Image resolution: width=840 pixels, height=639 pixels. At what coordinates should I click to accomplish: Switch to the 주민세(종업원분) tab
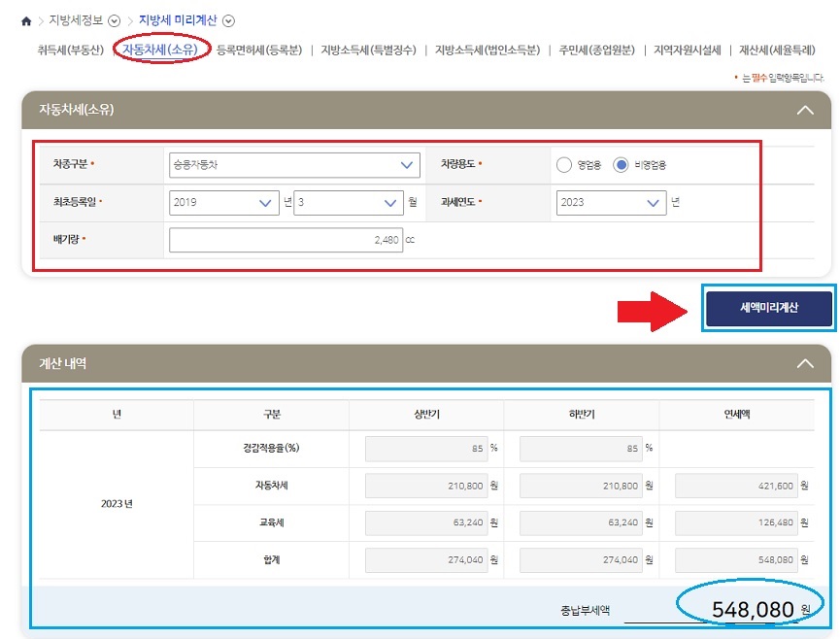point(597,50)
